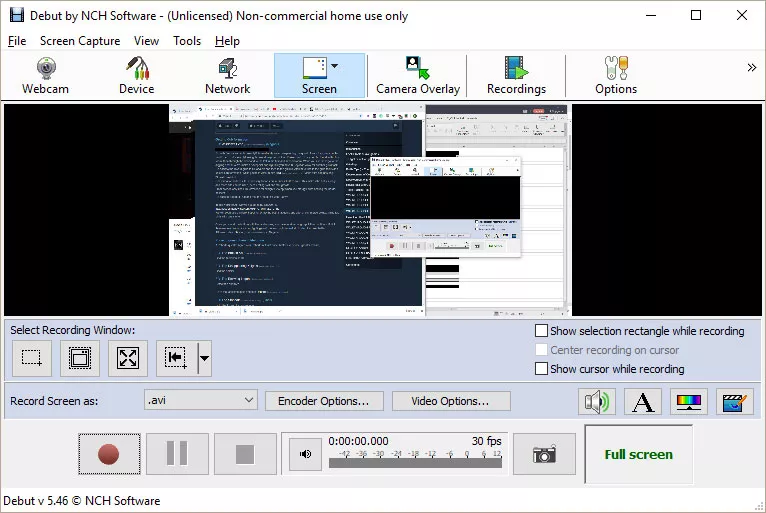Pause the recording
This screenshot has height=513, width=766.
tap(177, 454)
